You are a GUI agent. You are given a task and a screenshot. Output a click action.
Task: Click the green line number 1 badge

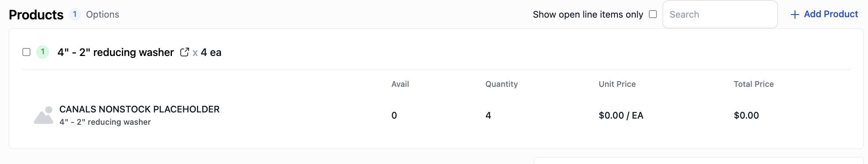click(43, 52)
